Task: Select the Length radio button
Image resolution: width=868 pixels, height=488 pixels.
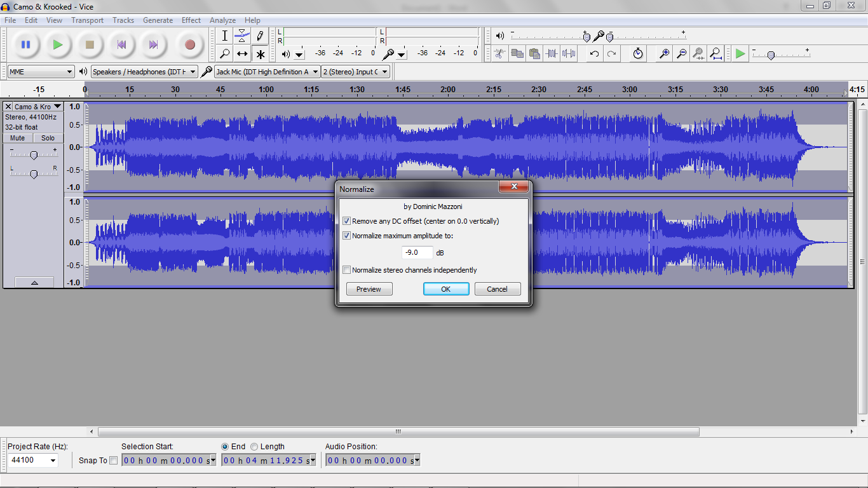Action: point(254,447)
